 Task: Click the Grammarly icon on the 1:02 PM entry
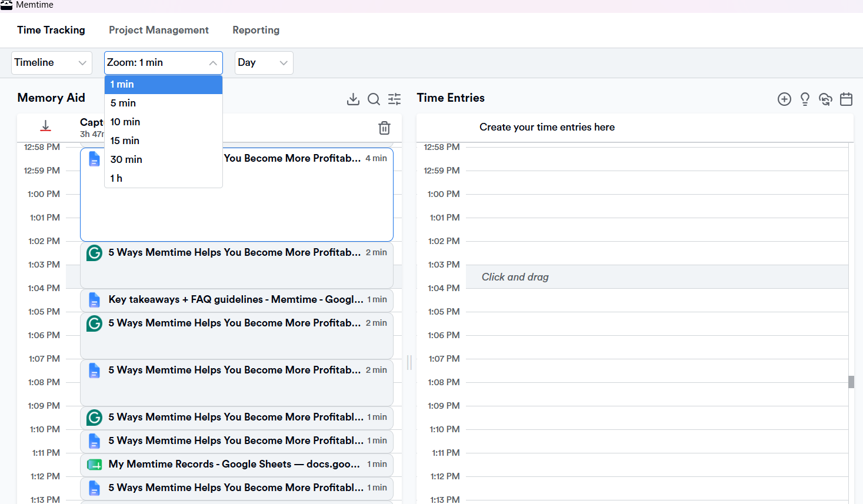pyautogui.click(x=94, y=253)
